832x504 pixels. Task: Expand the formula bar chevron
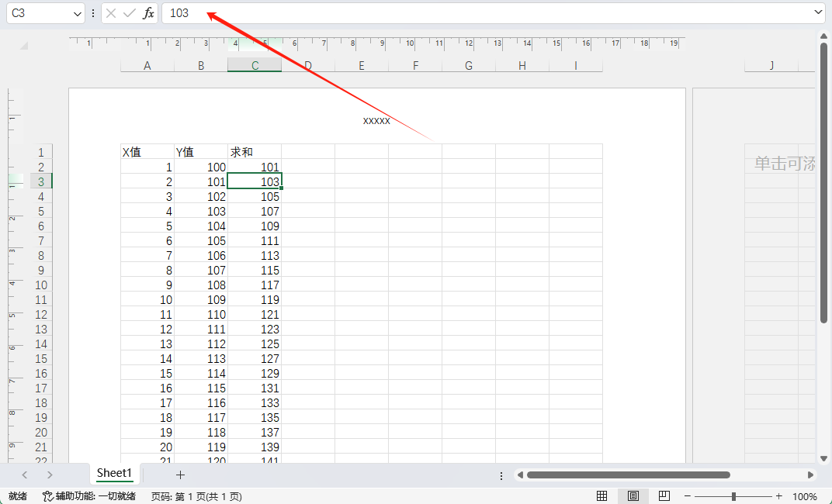point(818,12)
